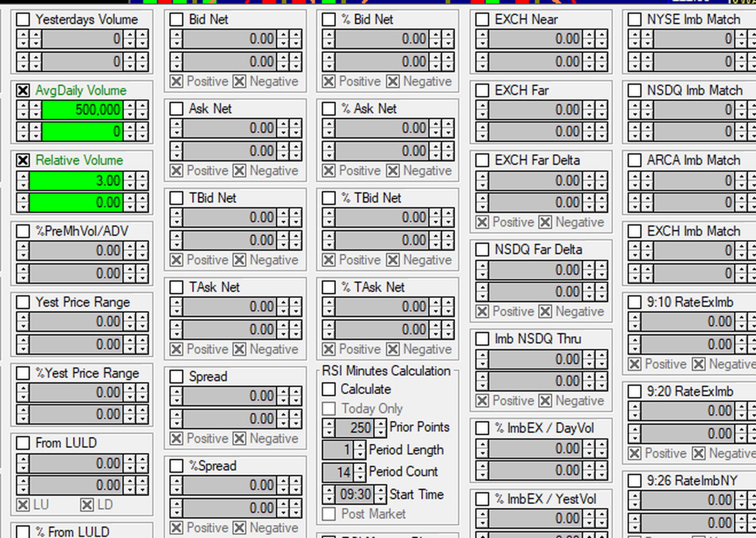Screen dimensions: 756x538
Task: Check the EXCH Imb Match box
Action: [635, 231]
